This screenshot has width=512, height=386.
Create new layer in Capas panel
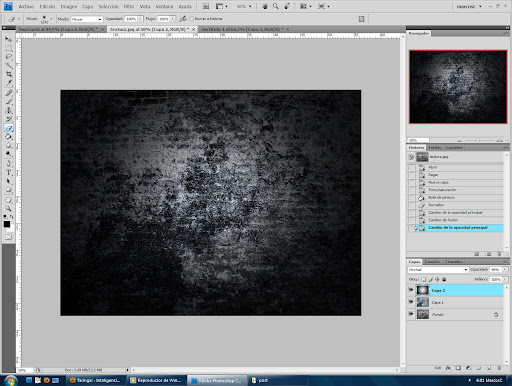489,368
